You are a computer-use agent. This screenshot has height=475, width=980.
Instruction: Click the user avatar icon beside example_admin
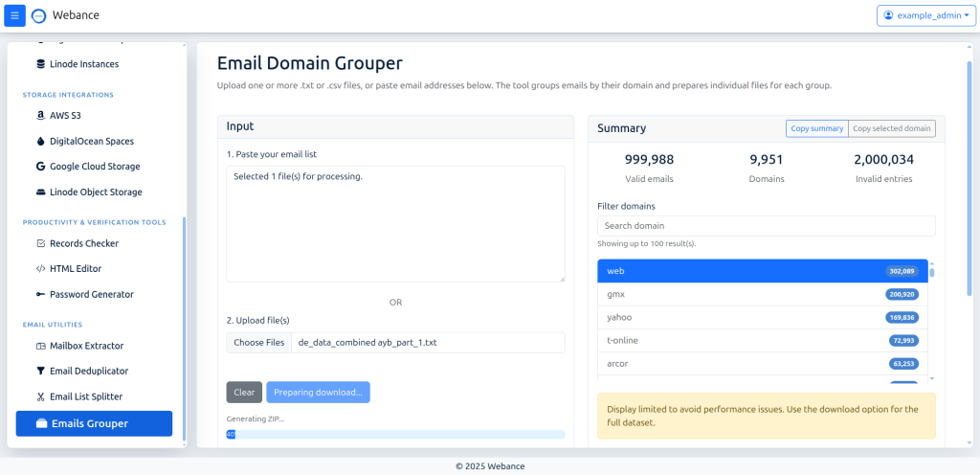pos(888,15)
